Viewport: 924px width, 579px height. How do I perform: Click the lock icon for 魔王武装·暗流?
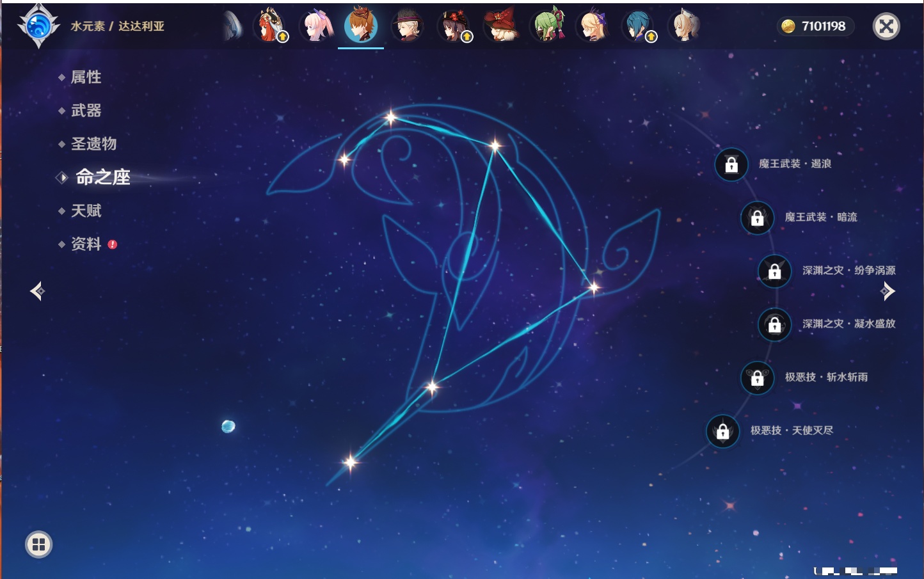757,218
